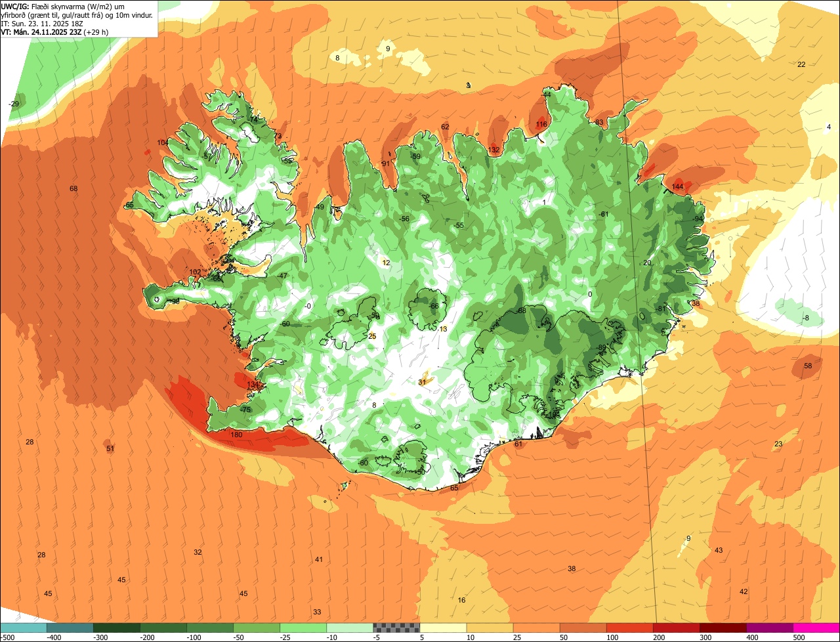The image size is (840, 642).
Task: Click the value -29 at the left edge
Action: 14,104
